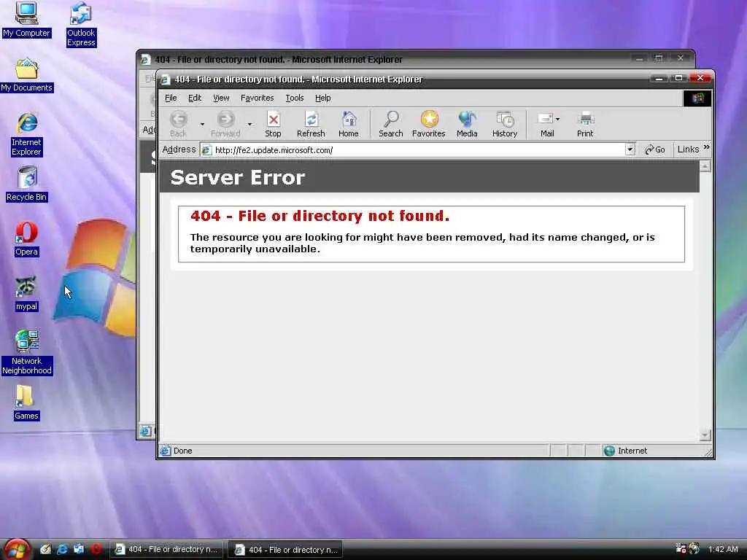The image size is (747, 560).
Task: Open the View menu
Action: (221, 98)
